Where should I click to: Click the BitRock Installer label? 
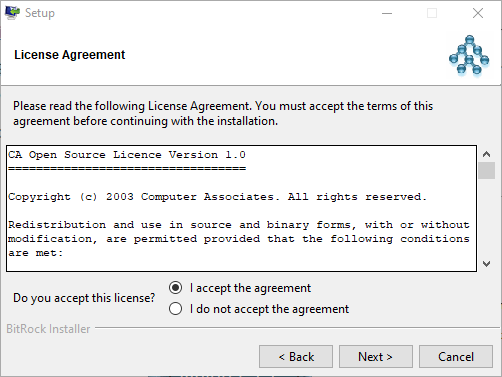click(48, 329)
